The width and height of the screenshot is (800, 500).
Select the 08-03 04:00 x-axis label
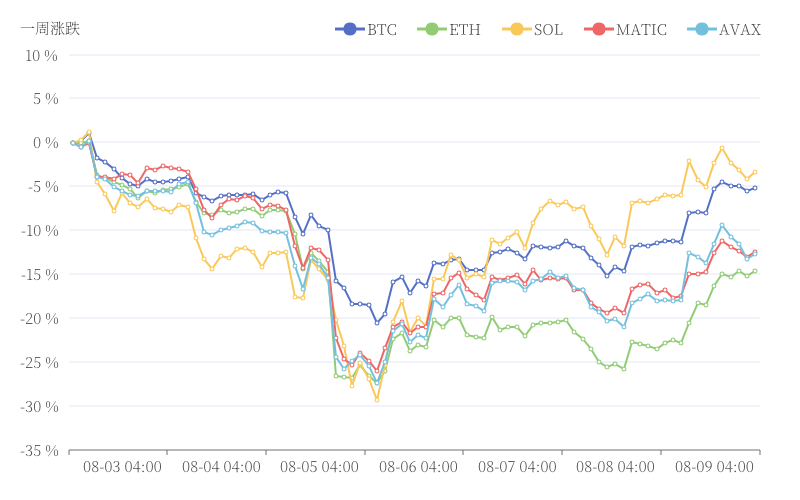[x=122, y=467]
